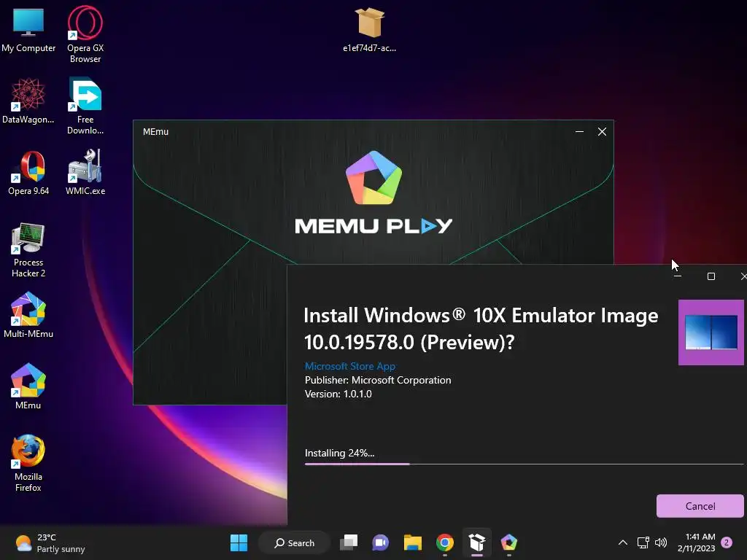Switch to MEmu on the taskbar

pyautogui.click(x=508, y=542)
